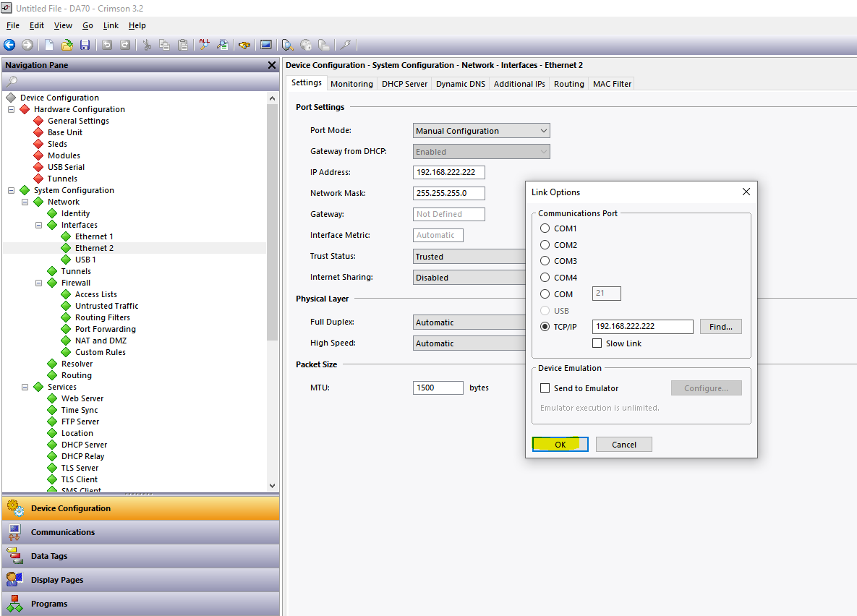857x616 pixels.
Task: Click the Copy toolbar icon
Action: [164, 45]
